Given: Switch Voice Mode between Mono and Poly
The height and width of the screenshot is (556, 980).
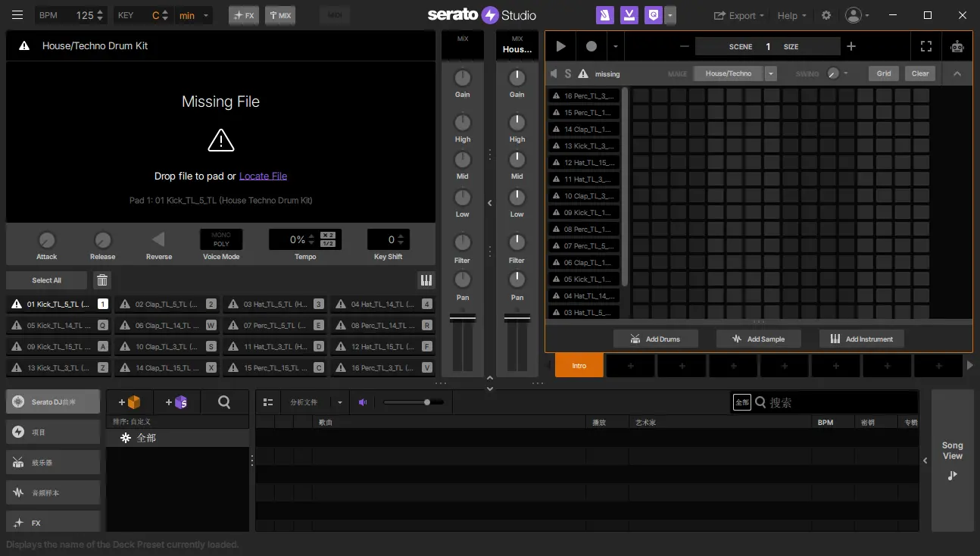Looking at the screenshot, I should click(220, 239).
